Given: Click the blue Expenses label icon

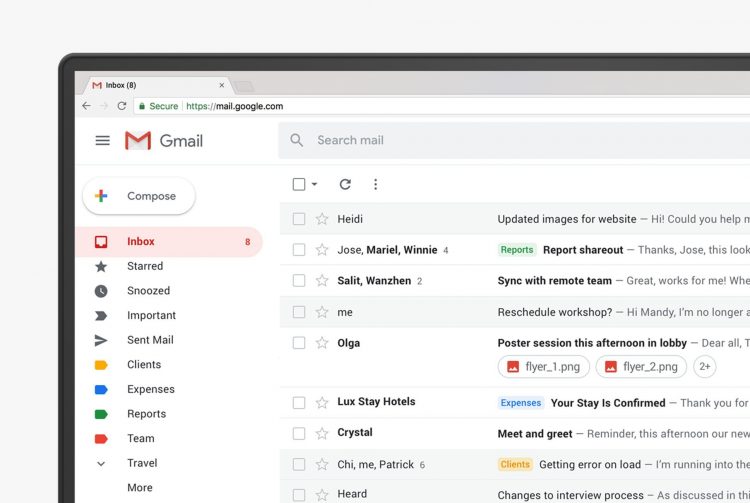Looking at the screenshot, I should 101,389.
